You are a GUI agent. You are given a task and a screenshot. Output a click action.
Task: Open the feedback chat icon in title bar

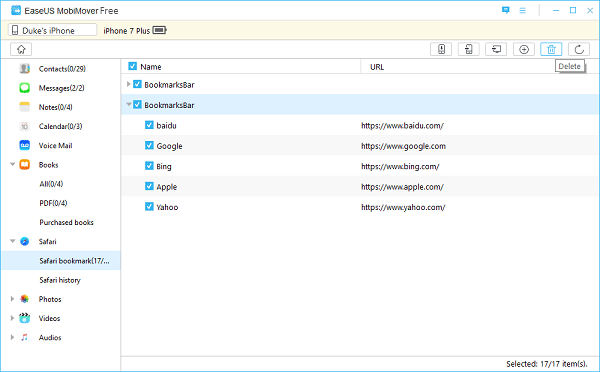pyautogui.click(x=505, y=10)
